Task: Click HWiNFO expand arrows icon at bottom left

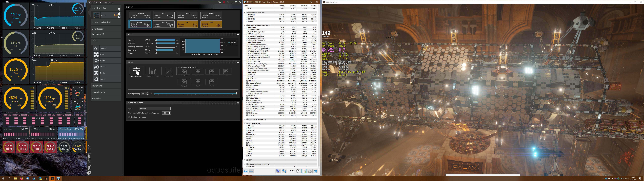Action: pyautogui.click(x=246, y=171)
